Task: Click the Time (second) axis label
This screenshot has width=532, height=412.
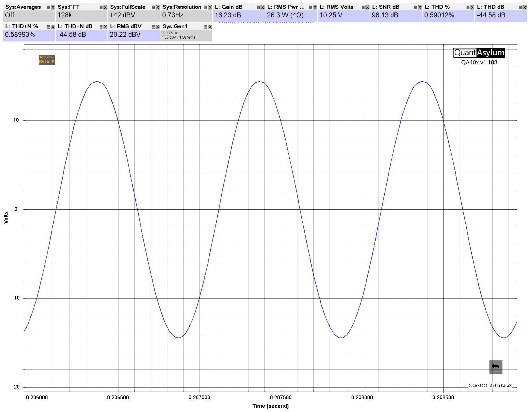Action: click(x=270, y=406)
